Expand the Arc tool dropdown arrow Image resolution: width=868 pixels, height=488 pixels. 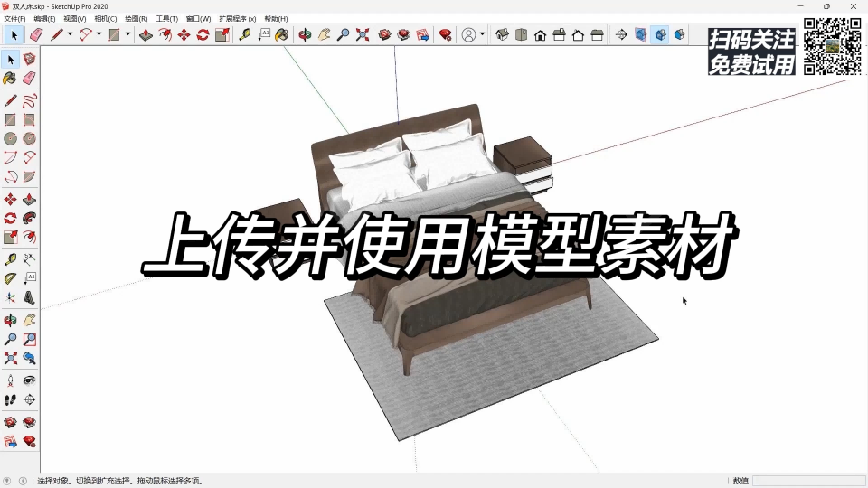coord(99,34)
